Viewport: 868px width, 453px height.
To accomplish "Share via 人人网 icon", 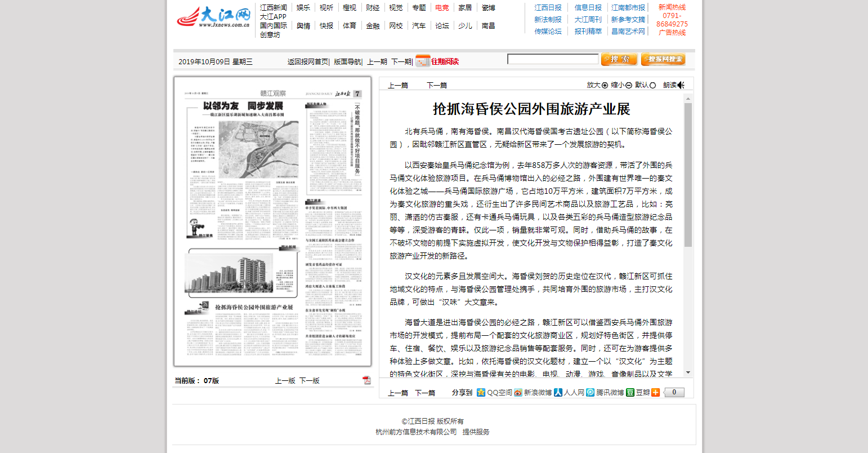I will (x=558, y=393).
